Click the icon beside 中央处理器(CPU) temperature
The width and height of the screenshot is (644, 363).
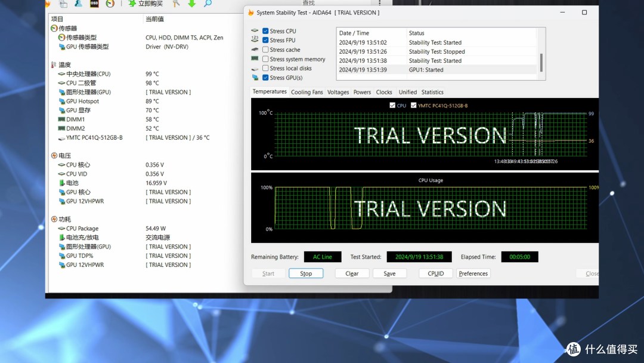point(61,74)
